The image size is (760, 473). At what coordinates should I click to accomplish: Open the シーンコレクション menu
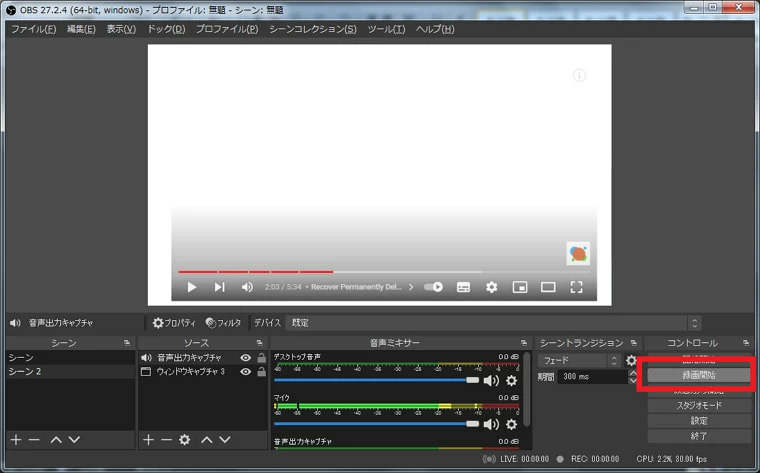point(312,29)
